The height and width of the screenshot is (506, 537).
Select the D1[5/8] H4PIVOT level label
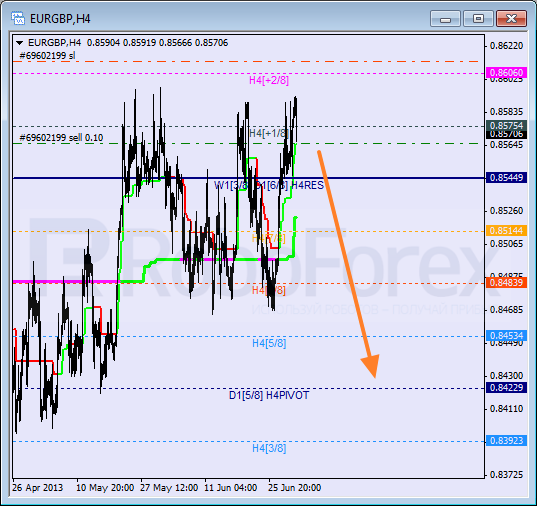click(x=269, y=395)
